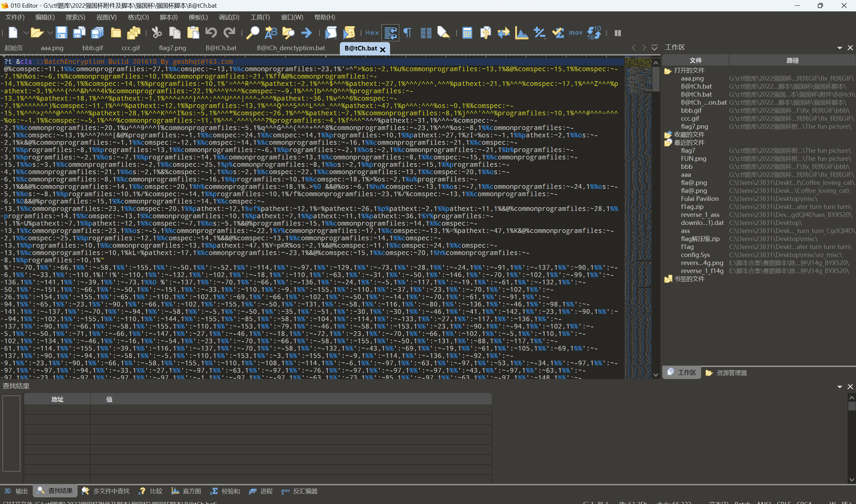Click the Inspector question-mark icon
The width and height of the screenshot is (856, 504).
point(486,33)
